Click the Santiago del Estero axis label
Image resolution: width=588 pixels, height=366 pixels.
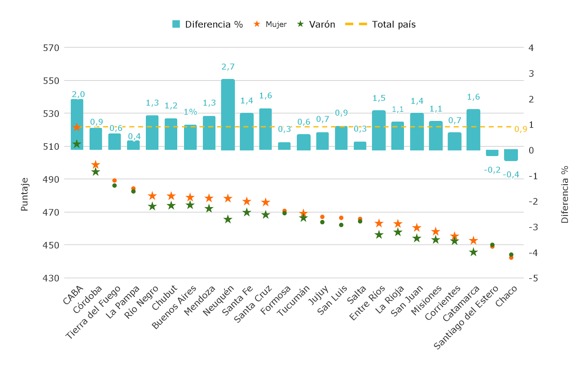(x=466, y=317)
